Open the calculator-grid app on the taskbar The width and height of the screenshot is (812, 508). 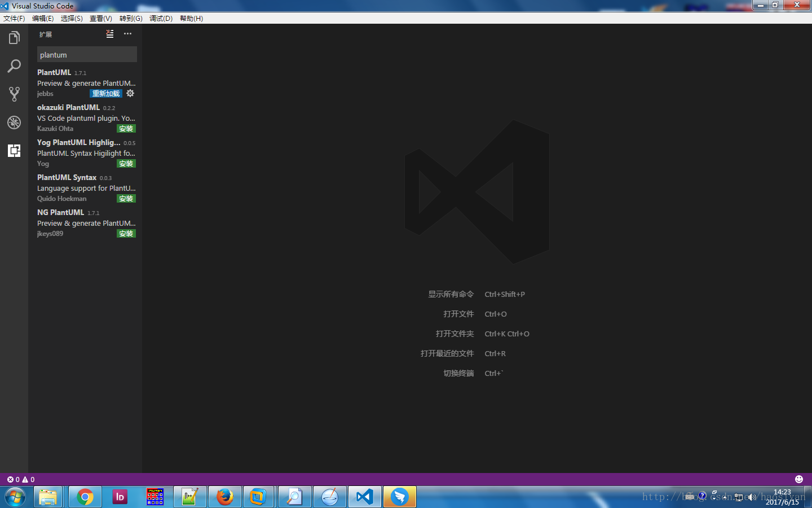155,497
